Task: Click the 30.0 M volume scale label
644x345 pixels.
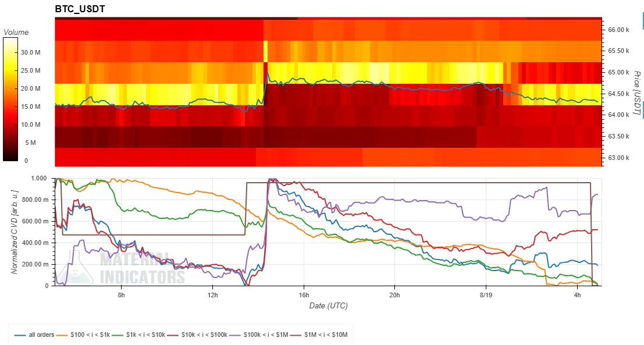Action: click(x=30, y=52)
